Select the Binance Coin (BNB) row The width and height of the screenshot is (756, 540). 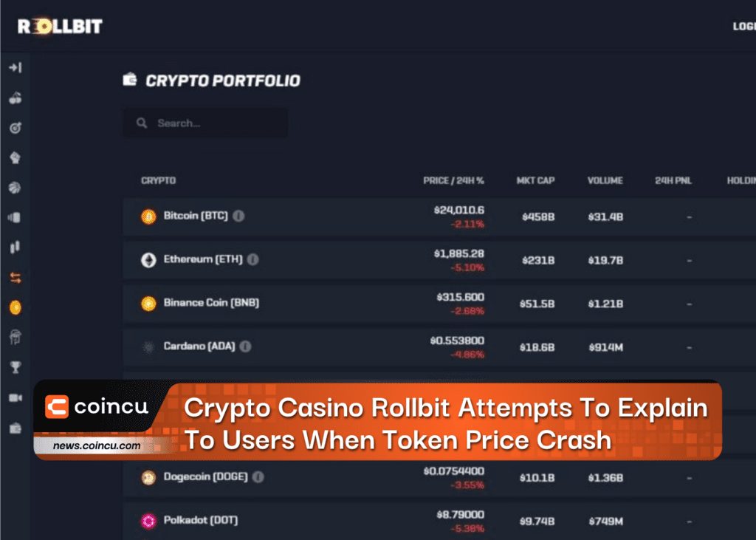tap(211, 303)
